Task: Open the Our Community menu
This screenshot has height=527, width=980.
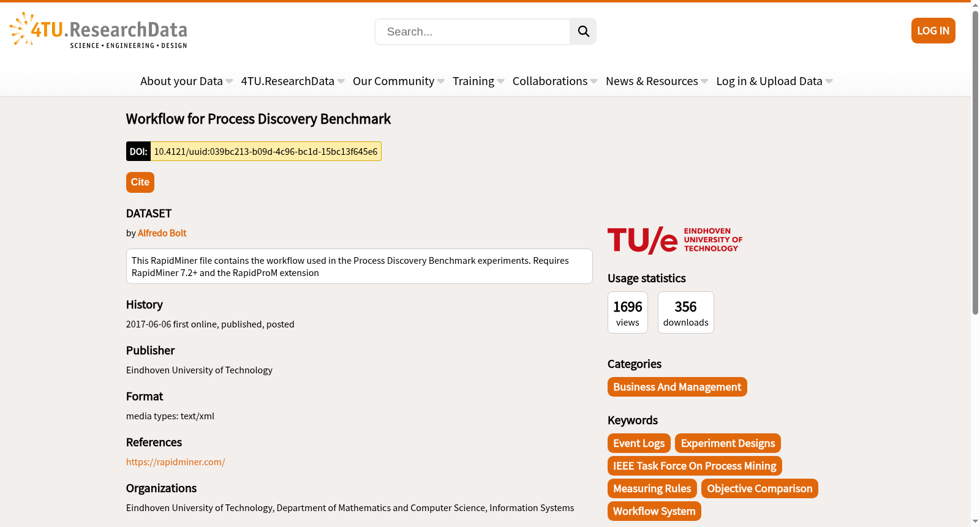Action: click(393, 81)
